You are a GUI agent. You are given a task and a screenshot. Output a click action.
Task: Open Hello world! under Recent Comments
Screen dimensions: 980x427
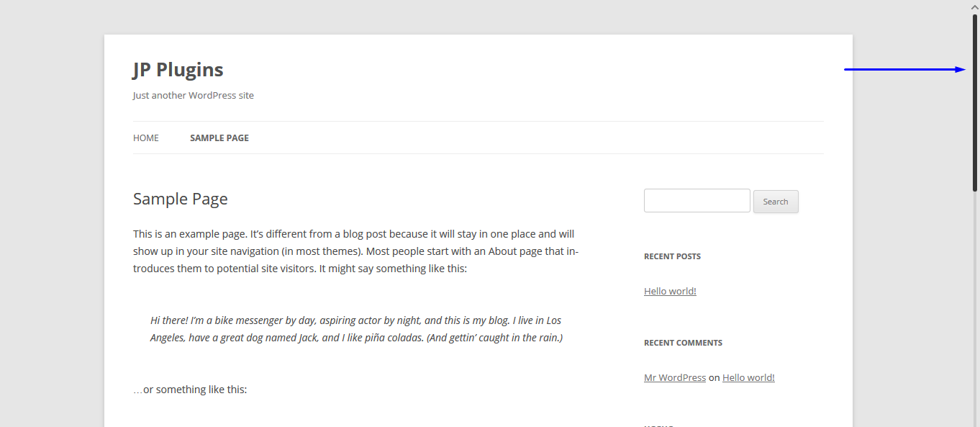click(x=748, y=378)
